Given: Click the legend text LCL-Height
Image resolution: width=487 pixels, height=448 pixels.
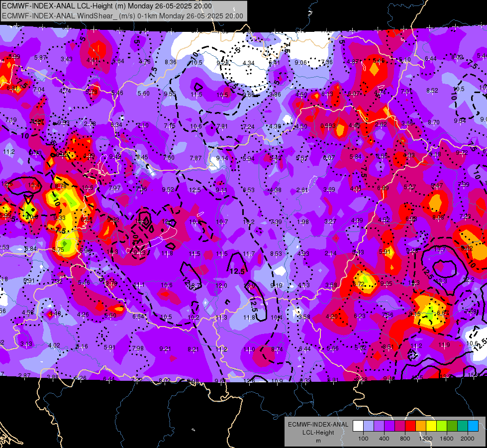Looking at the screenshot, I should 318,433.
